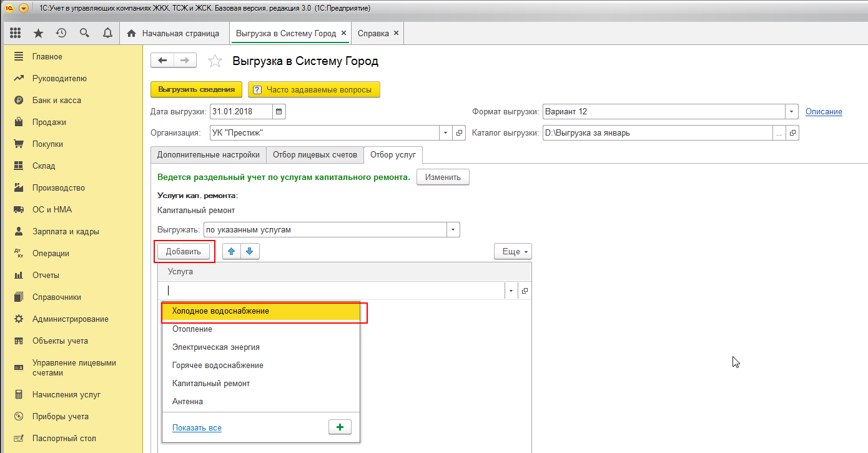Open Покупки section
Viewport: 868px width, 453px height.
coord(72,144)
